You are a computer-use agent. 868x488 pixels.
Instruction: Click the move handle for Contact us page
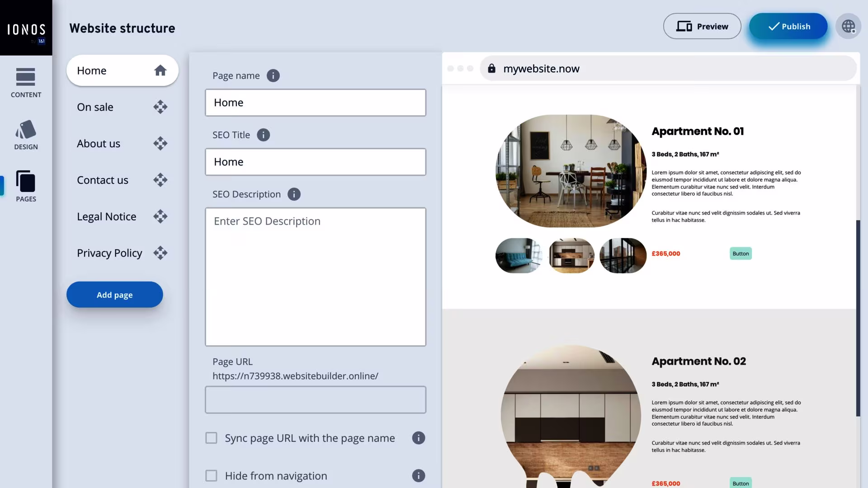click(160, 180)
